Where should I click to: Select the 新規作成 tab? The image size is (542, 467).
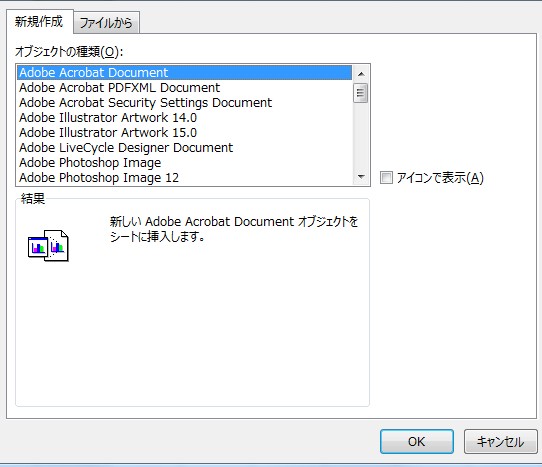pos(39,21)
